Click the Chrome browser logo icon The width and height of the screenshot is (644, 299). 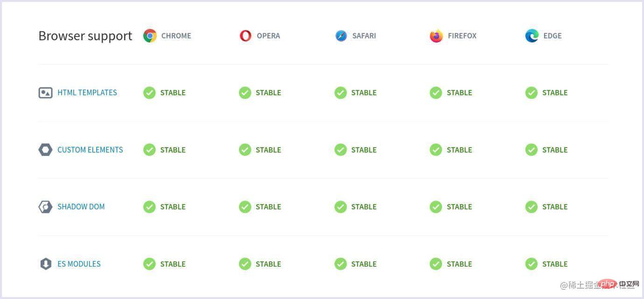[x=150, y=36]
